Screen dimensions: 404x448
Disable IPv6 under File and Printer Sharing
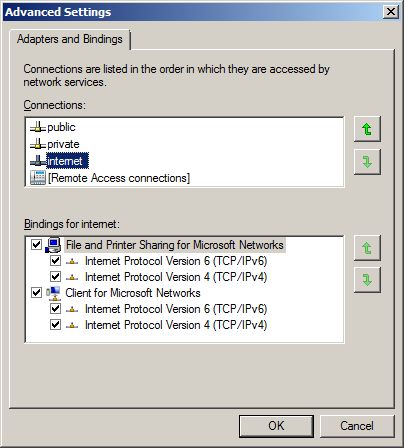click(55, 261)
